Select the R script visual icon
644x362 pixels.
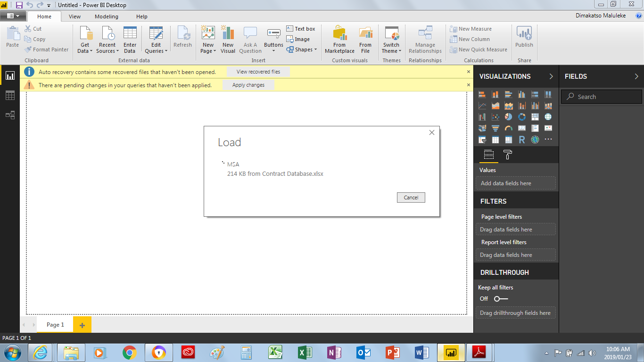coord(521,140)
